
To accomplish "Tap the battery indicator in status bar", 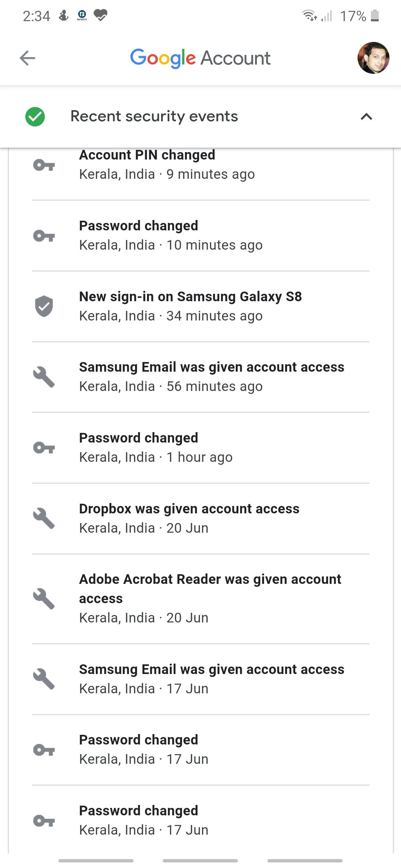I will pyautogui.click(x=375, y=16).
